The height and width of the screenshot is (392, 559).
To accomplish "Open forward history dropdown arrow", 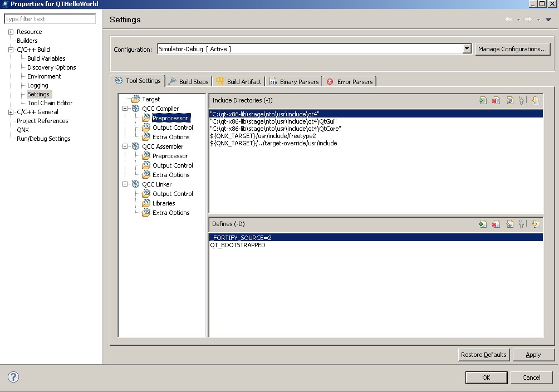I will [538, 20].
